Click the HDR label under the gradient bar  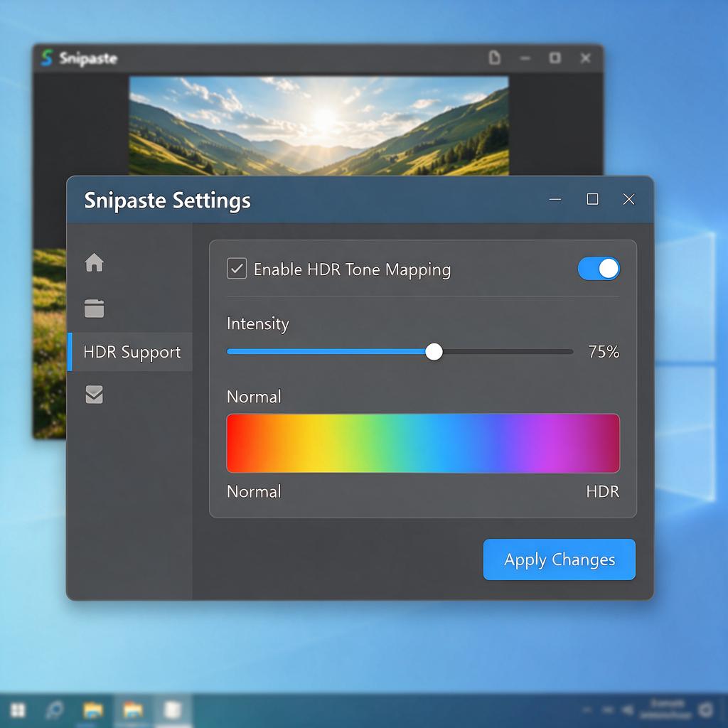click(x=603, y=491)
